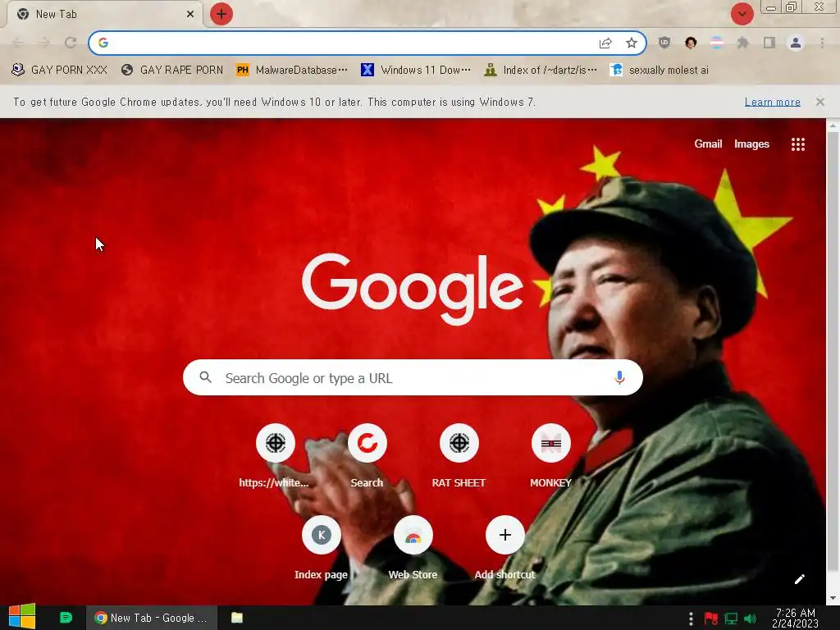Screen dimensions: 840x630
Task: Open the https://white... shortcut
Action: coord(275,455)
